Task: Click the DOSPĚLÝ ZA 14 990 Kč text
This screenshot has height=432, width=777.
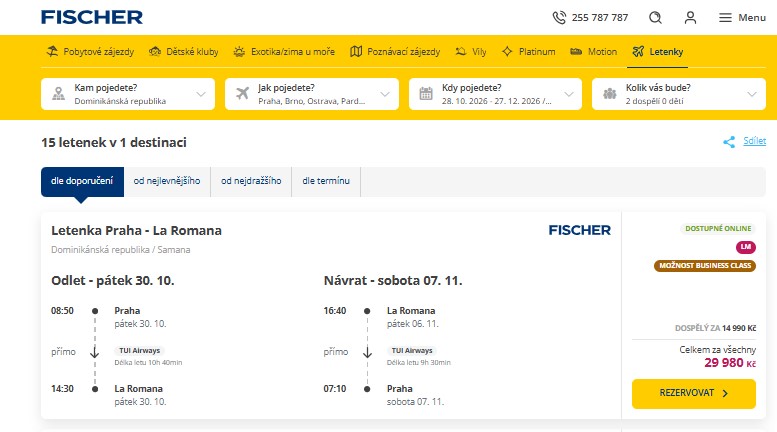Action: [715, 328]
